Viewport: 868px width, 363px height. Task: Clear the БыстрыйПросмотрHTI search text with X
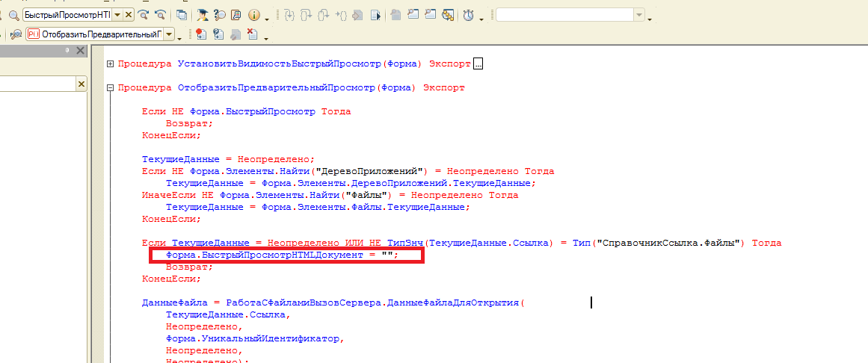tap(129, 15)
